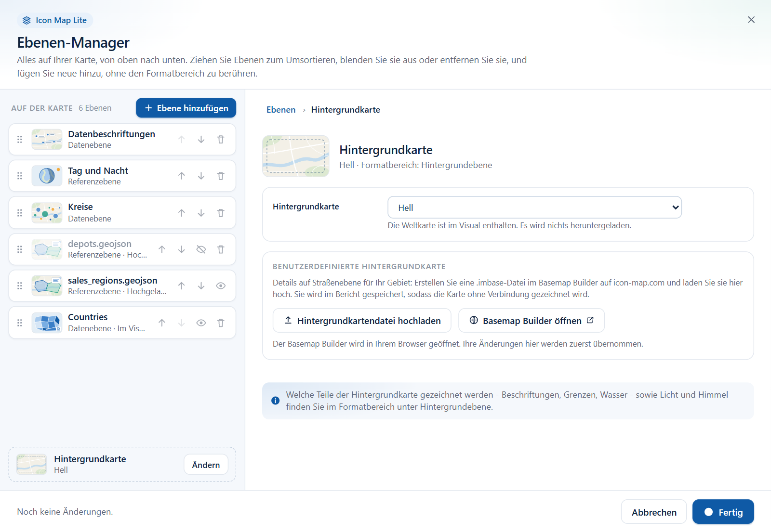
Task: Select the Datenbeschriftungen layer thumbnail
Action: coord(47,140)
